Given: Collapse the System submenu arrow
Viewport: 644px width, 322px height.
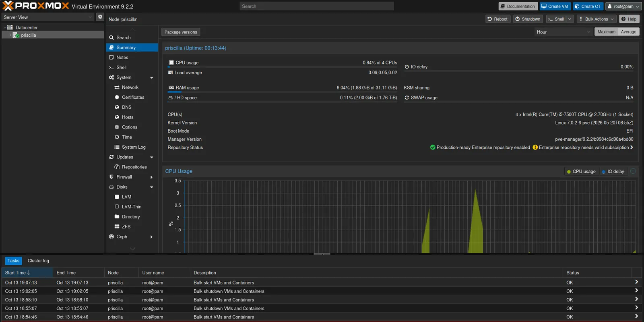Looking at the screenshot, I should point(152,78).
